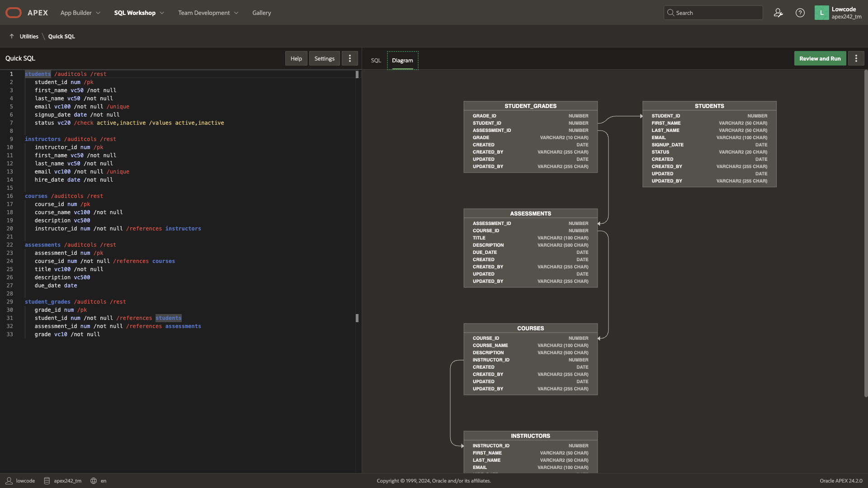Open the help question mark icon

[x=800, y=13]
